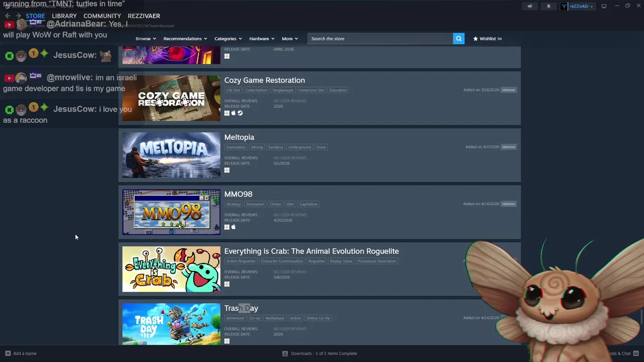Select the Exploration tag
Image resolution: width=644 pixels, height=362 pixels.
[x=236, y=147]
